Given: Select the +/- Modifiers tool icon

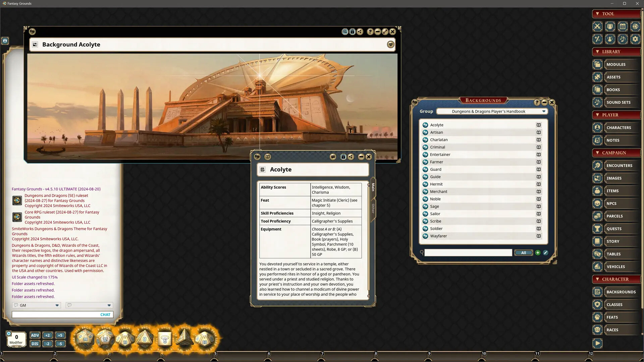Looking at the screenshot, I should coord(597,39).
